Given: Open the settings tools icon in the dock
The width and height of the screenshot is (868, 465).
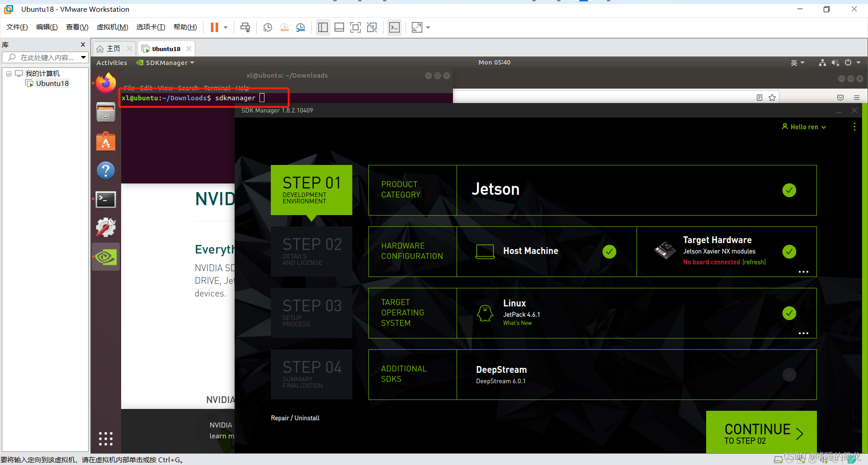Looking at the screenshot, I should click(106, 228).
